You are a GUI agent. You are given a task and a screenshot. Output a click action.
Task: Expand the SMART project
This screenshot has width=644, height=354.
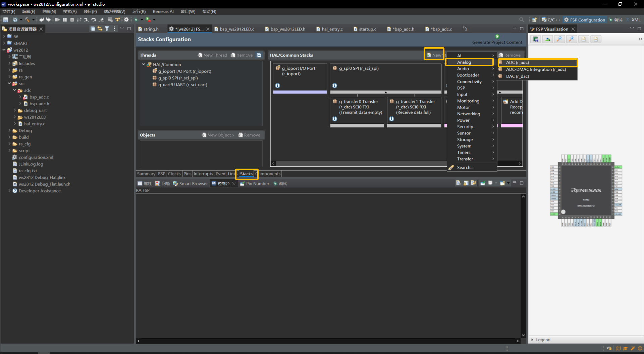tap(4, 43)
